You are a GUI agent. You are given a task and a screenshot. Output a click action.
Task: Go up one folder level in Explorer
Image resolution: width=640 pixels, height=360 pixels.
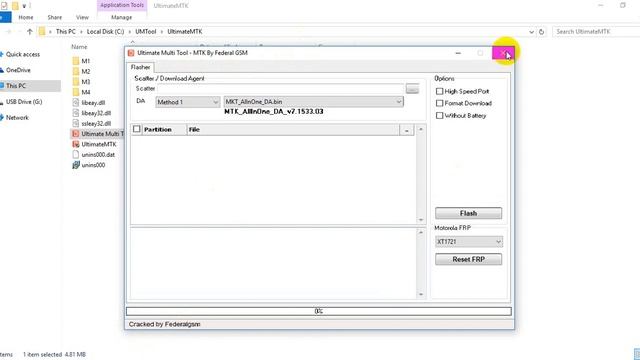tap(29, 31)
